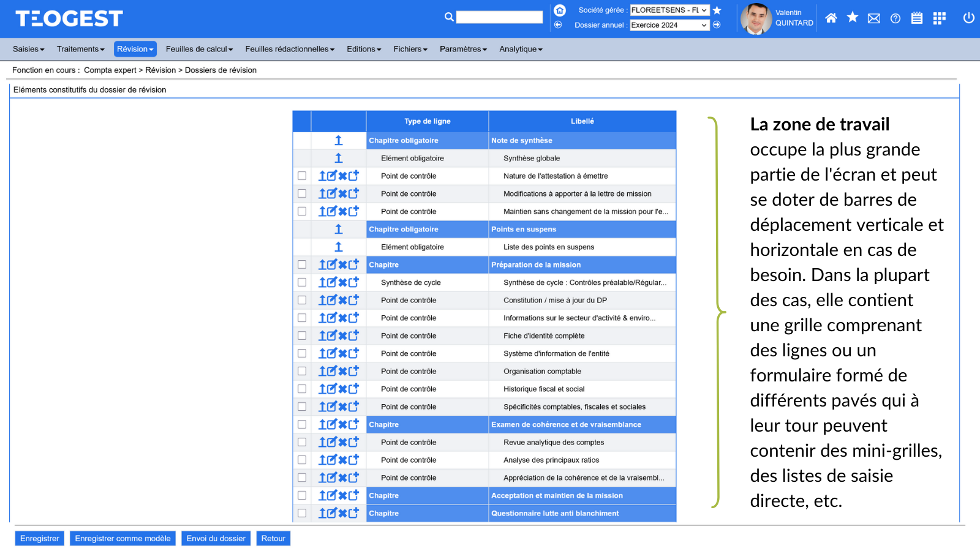
Task: Open the Feuilles de calcul menu
Action: (x=199, y=49)
